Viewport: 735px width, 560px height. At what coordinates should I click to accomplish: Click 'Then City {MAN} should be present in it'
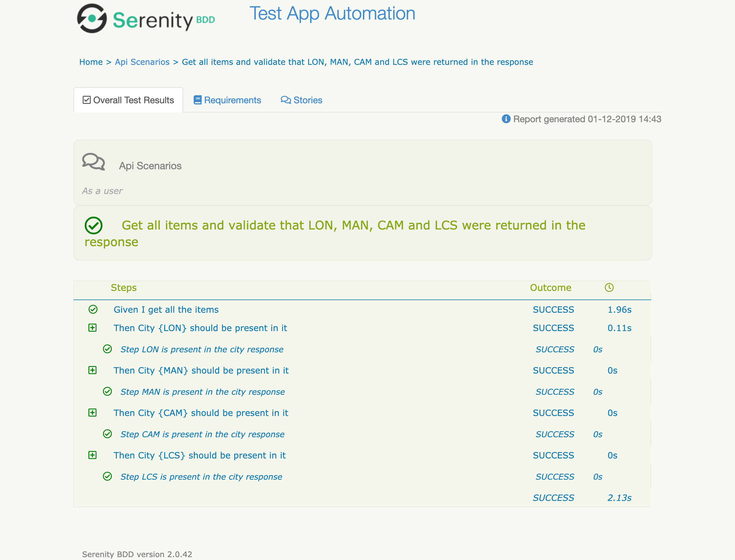(x=201, y=370)
